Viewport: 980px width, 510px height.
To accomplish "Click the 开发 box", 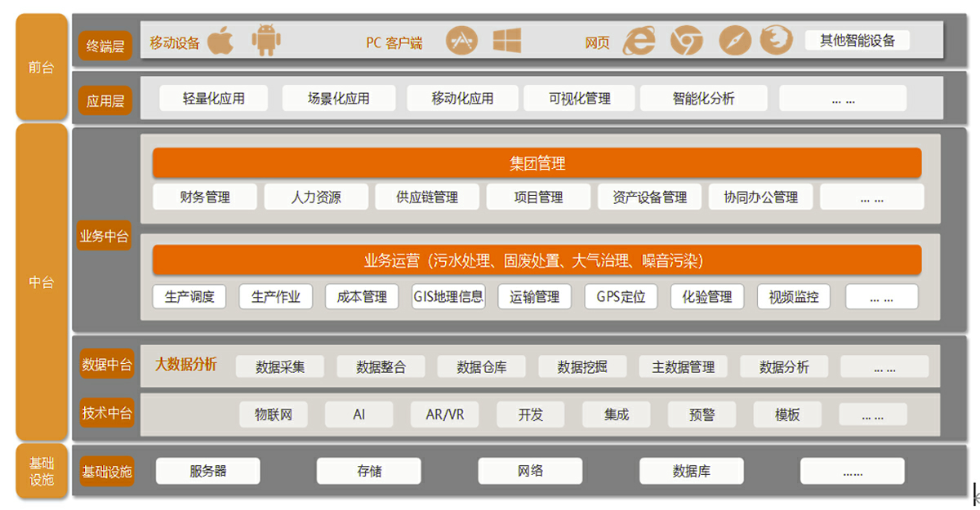I will pos(531,415).
